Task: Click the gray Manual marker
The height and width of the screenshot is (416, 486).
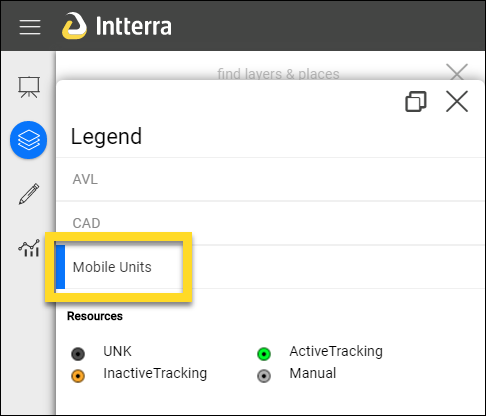Action: [x=264, y=376]
